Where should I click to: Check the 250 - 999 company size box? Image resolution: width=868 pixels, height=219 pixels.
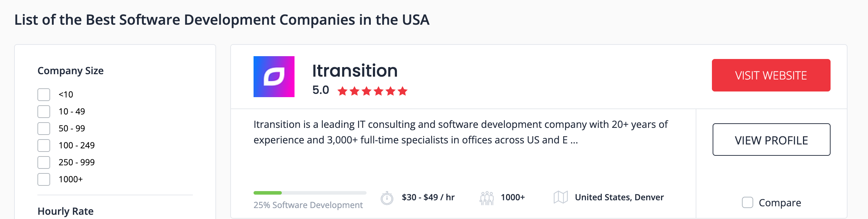(44, 162)
